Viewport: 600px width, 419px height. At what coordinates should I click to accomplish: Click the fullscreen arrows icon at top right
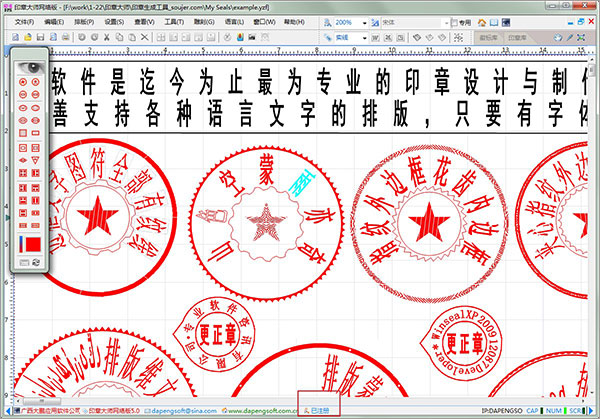[581, 37]
